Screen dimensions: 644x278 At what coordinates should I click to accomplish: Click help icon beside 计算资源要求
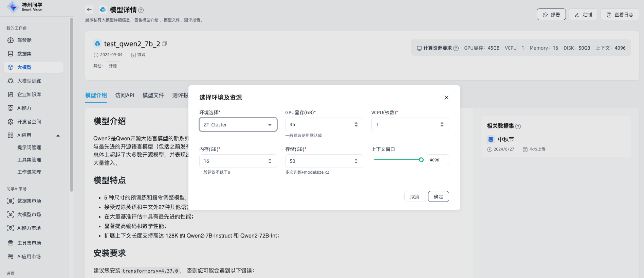456,48
